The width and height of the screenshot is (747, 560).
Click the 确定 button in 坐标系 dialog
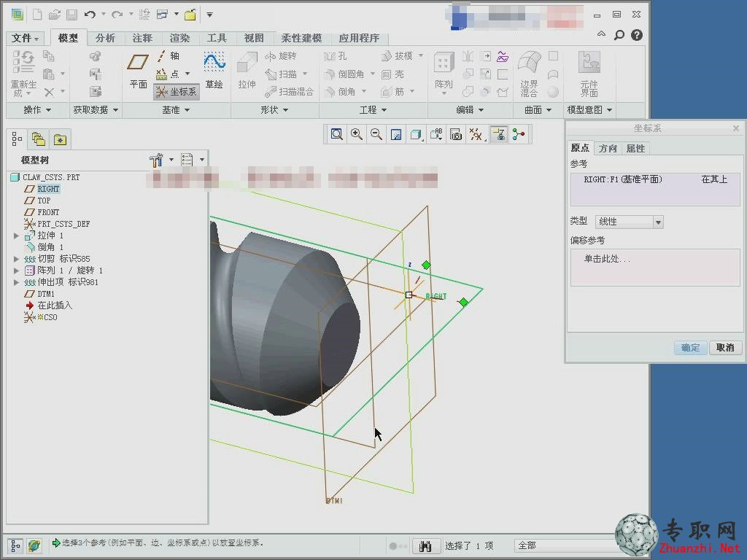[690, 348]
